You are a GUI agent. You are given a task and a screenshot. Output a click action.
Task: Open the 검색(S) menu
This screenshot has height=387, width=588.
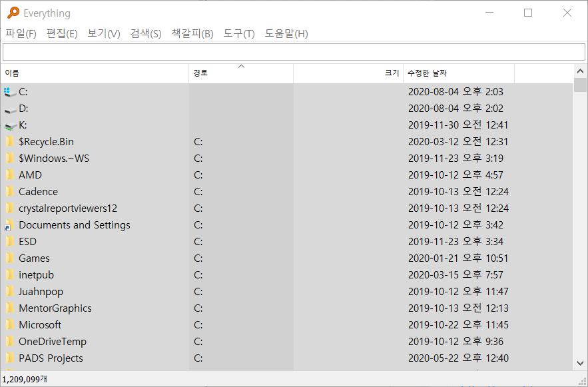146,34
